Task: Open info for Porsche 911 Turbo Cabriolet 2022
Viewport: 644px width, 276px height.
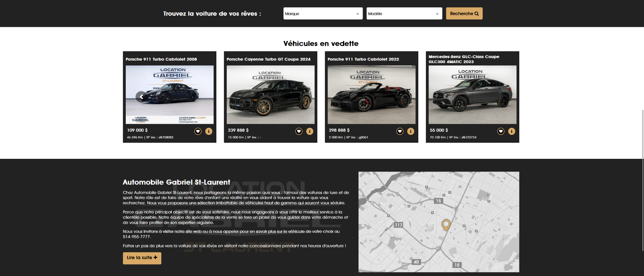Action: pos(411,131)
